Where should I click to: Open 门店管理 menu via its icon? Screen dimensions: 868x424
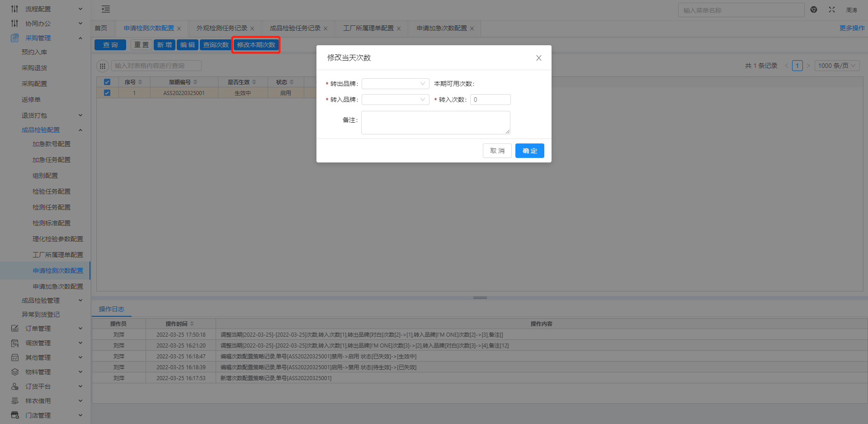tap(15, 415)
